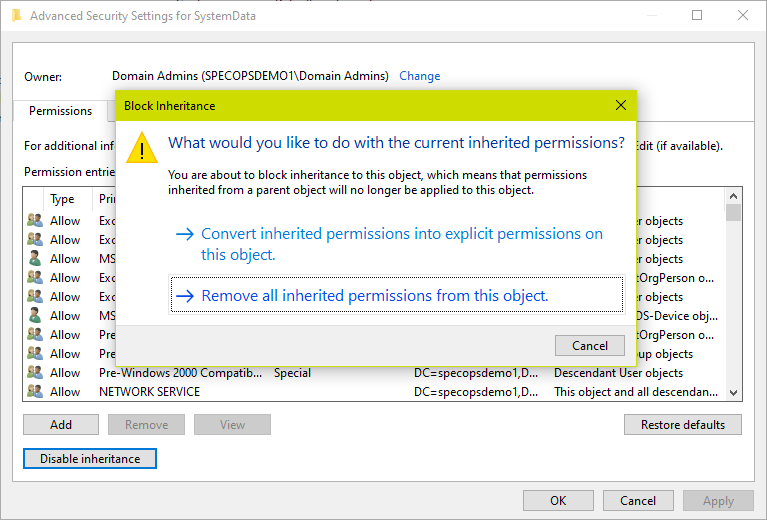Click the Pre-Windows 2000 Compatible entry's group icon
The image size is (767, 520).
(x=35, y=372)
